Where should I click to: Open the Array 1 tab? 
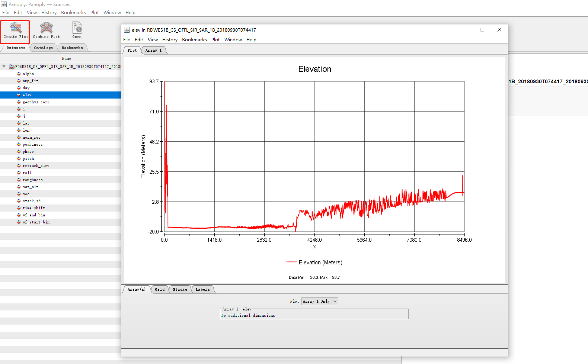pos(153,50)
